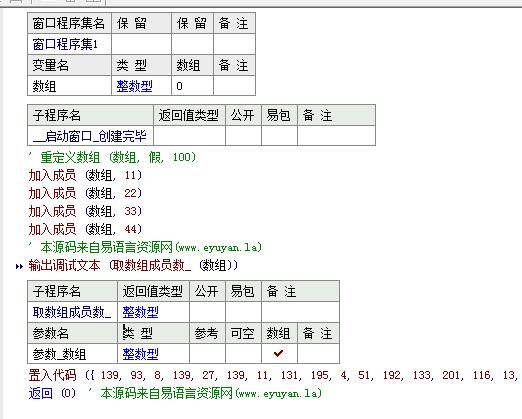The height and width of the screenshot is (419, 522).
Task: Select code line 加入成员 (数组, 44)
Action: (85, 229)
